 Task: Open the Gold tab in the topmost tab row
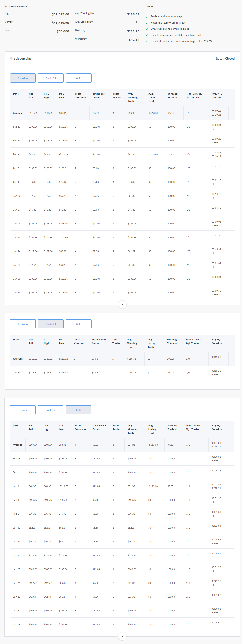[78, 78]
